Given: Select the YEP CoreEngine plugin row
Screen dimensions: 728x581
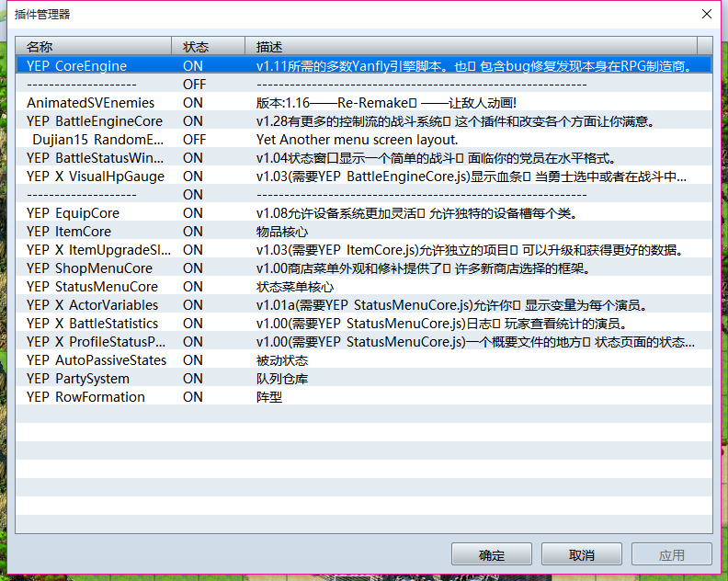Looking at the screenshot, I should point(364,65).
